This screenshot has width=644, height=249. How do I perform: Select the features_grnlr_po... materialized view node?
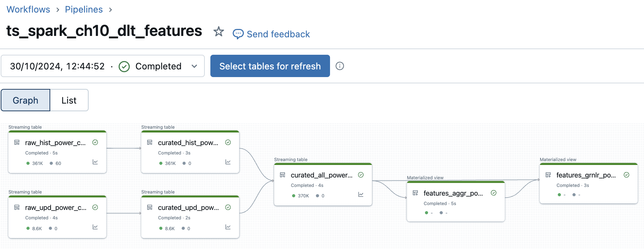click(x=589, y=183)
